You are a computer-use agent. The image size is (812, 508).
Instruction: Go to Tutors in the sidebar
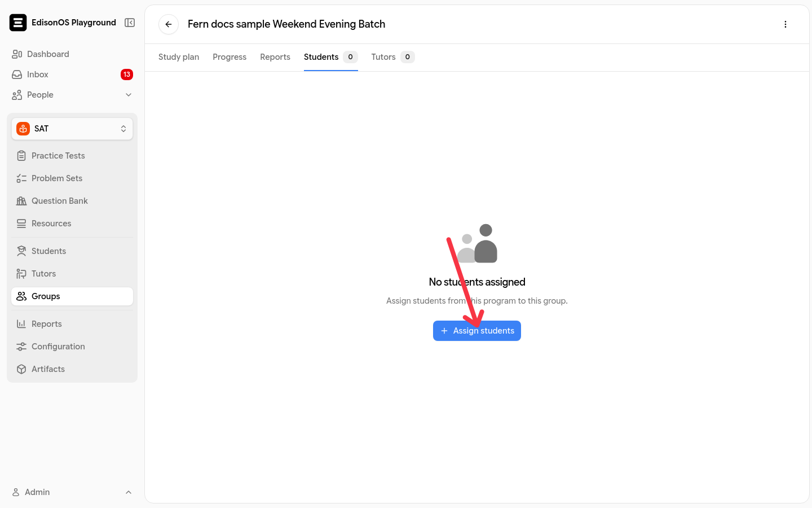(72, 274)
